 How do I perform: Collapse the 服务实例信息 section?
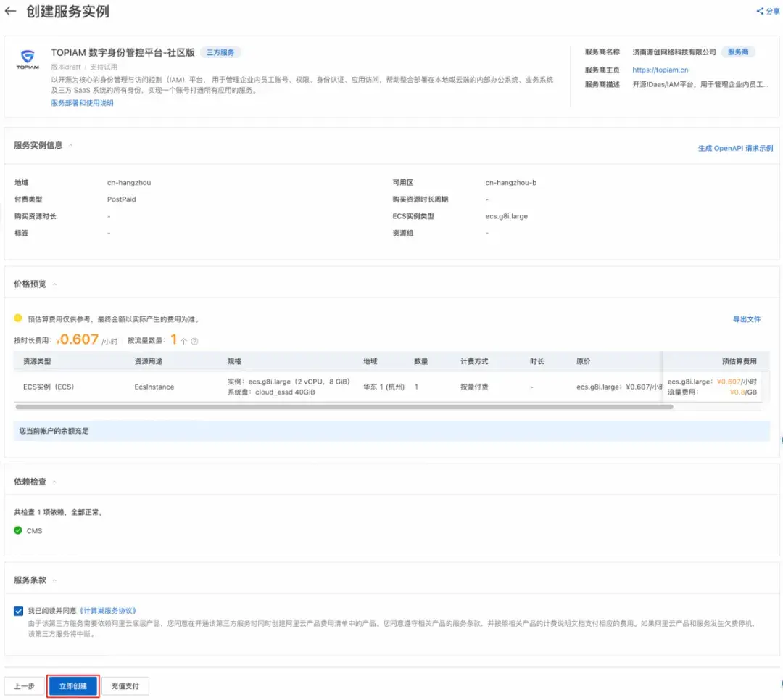click(x=70, y=145)
